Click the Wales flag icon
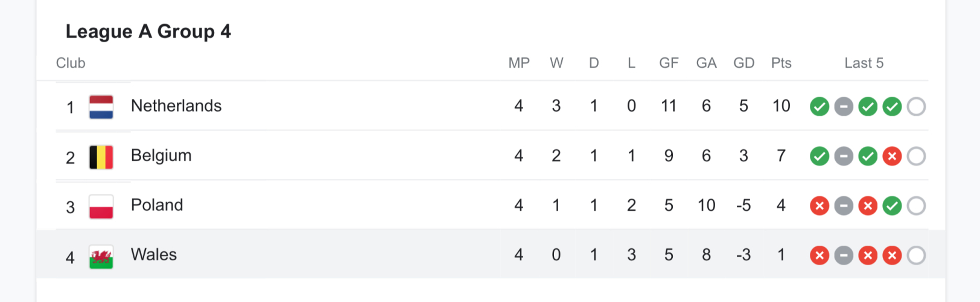Screen dimensions: 980x302 [x=101, y=255]
